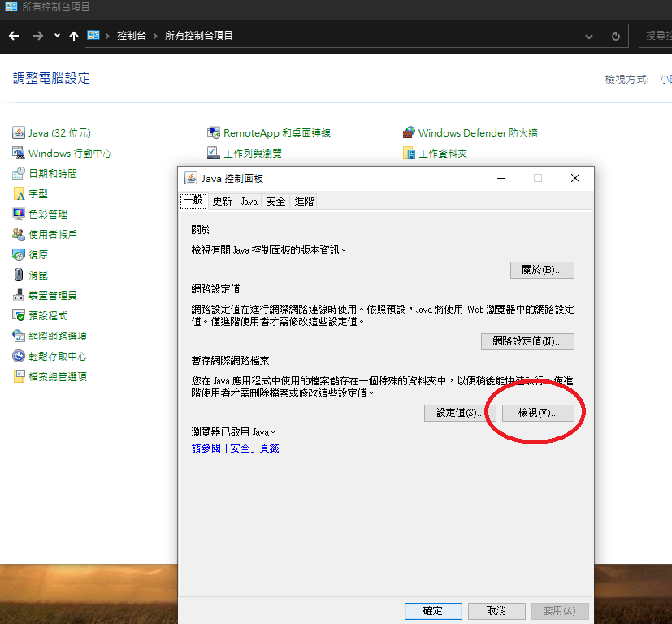Expand the address bar history dropdown
Viewport: 672px width, 624px height.
[x=590, y=36]
